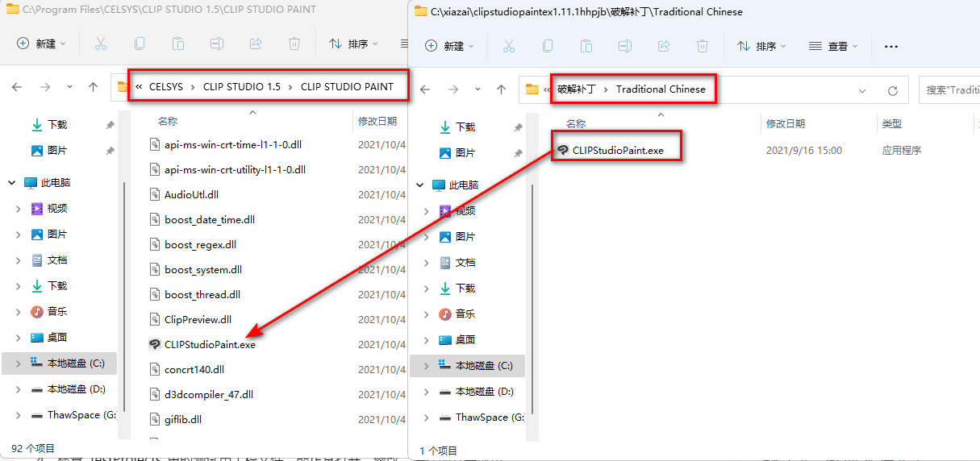Image resolution: width=980 pixels, height=461 pixels.
Task: Open the 排序 sort menu in right window
Action: [x=758, y=47]
